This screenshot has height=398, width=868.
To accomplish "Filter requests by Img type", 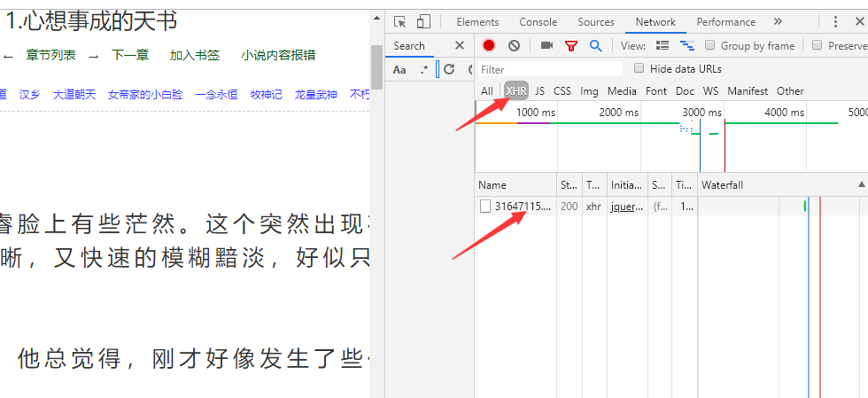I will (589, 91).
